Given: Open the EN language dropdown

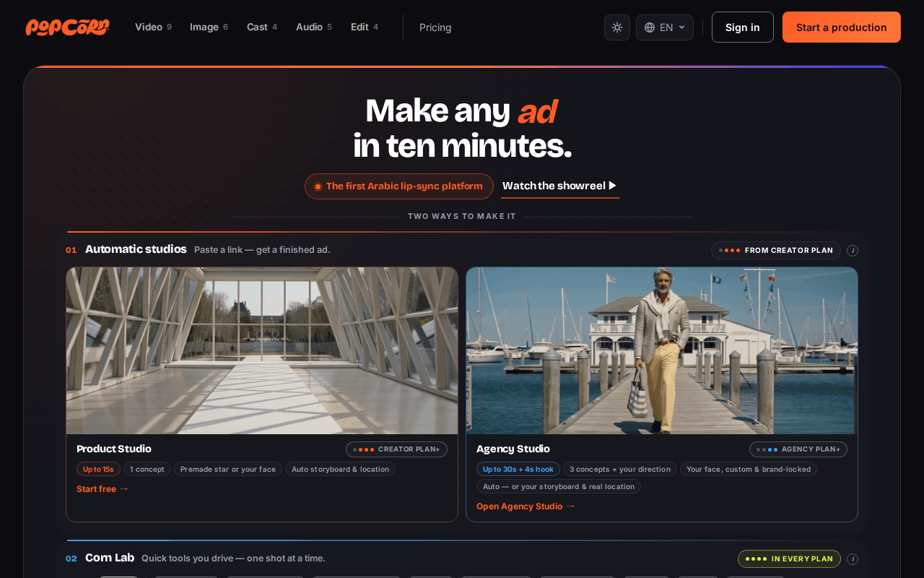Looking at the screenshot, I should pos(665,27).
